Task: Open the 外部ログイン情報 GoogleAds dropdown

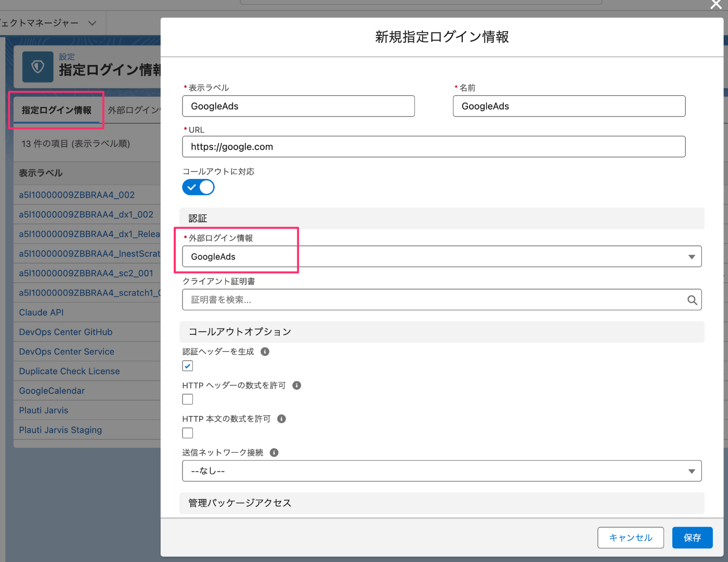Action: tap(442, 256)
